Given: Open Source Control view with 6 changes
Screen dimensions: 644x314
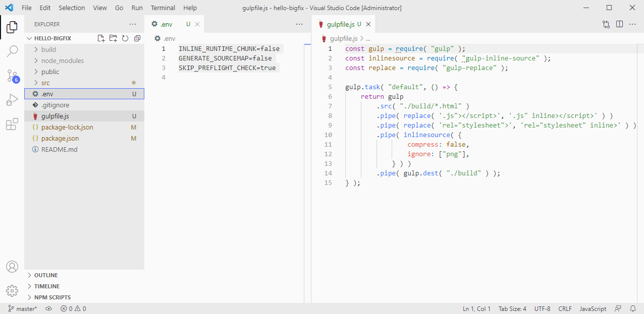Looking at the screenshot, I should tap(12, 76).
